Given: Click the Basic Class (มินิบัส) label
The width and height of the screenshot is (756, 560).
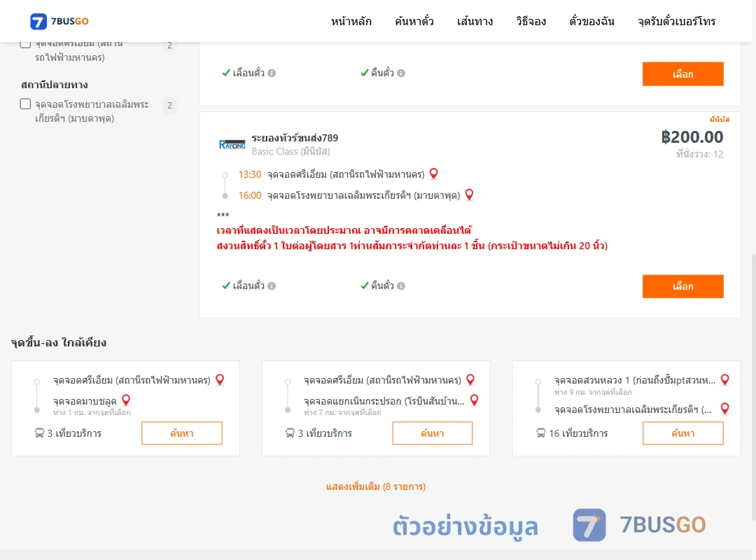Looking at the screenshot, I should (x=290, y=151).
